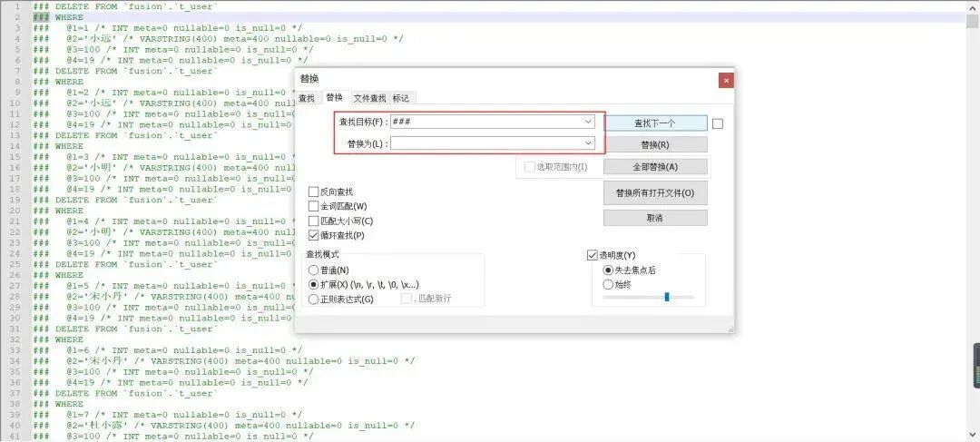Click the WHERE text on line 32
The width and height of the screenshot is (980, 442).
69,339
